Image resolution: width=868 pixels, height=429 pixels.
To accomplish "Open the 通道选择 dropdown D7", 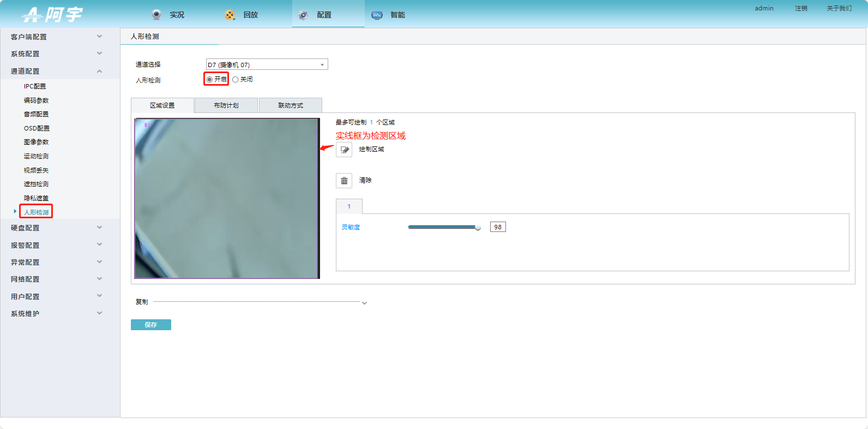I will [267, 64].
